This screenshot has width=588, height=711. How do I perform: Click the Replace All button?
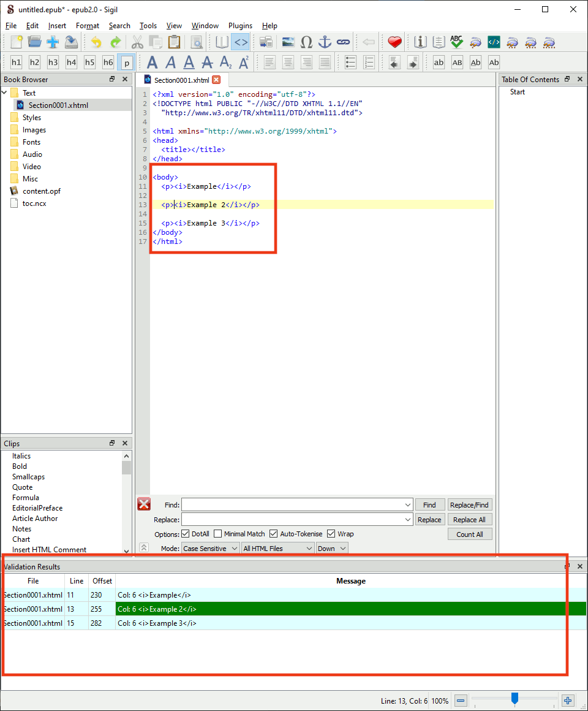coord(469,520)
